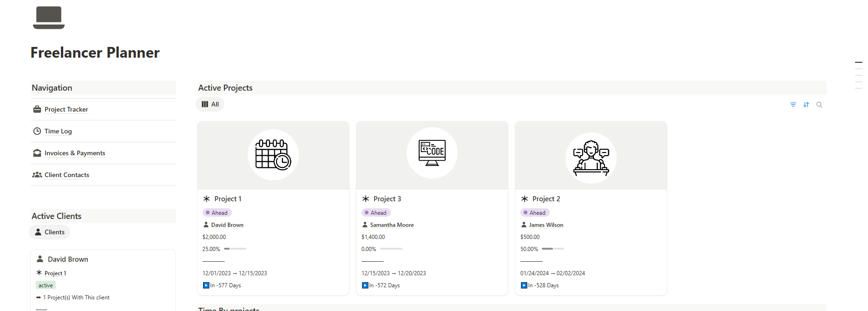
Task: Click the Ahead status tag on Project 3
Action: pos(376,212)
